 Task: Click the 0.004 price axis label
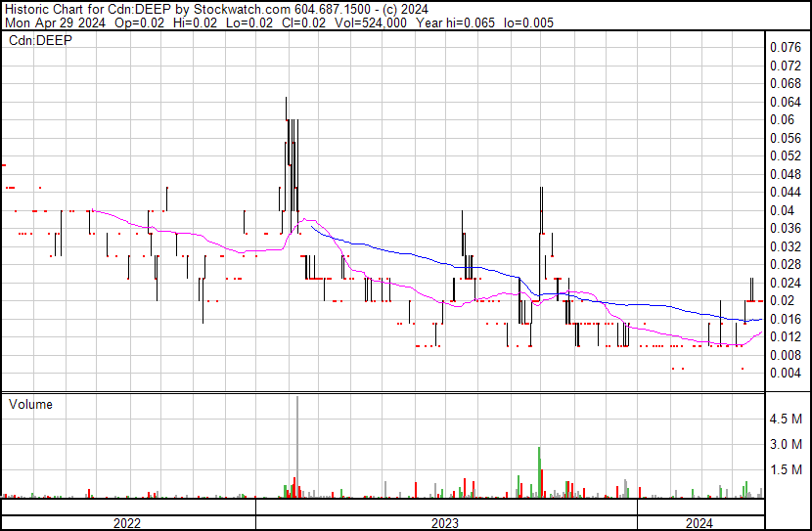pos(786,373)
